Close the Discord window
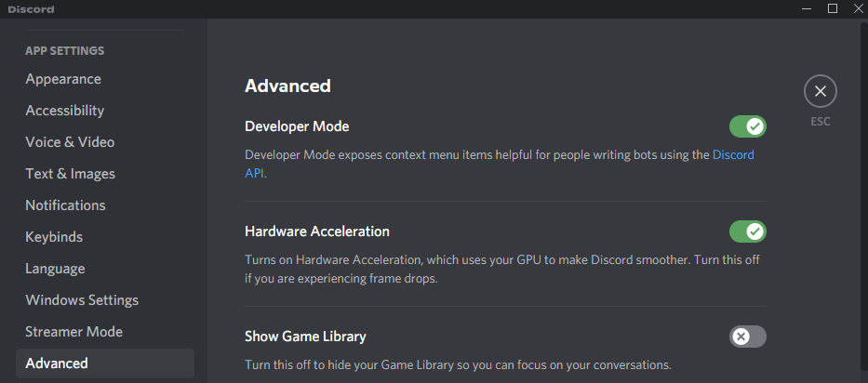The image size is (868, 383). pyautogui.click(x=857, y=9)
